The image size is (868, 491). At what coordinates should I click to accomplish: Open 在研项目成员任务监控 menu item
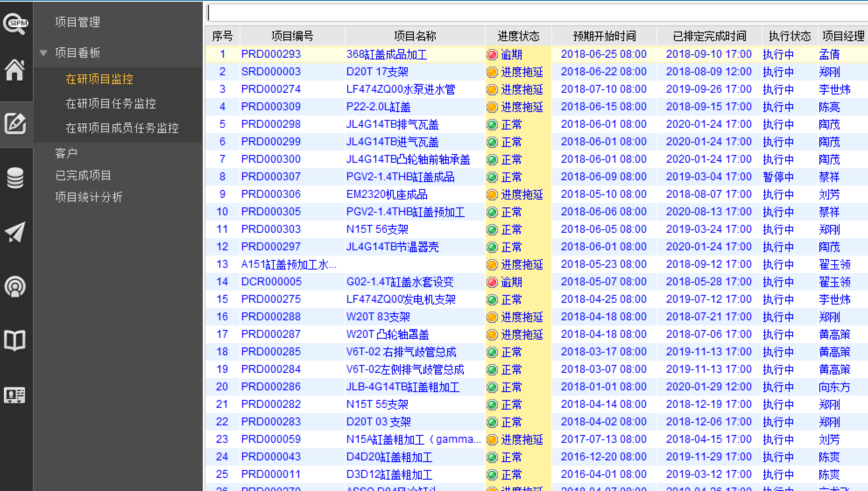tap(122, 128)
